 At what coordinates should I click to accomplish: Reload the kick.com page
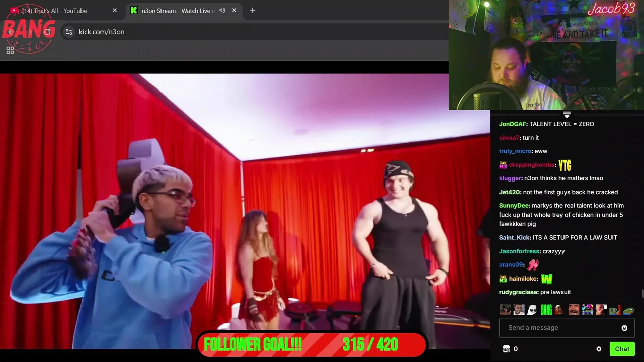coord(47,32)
